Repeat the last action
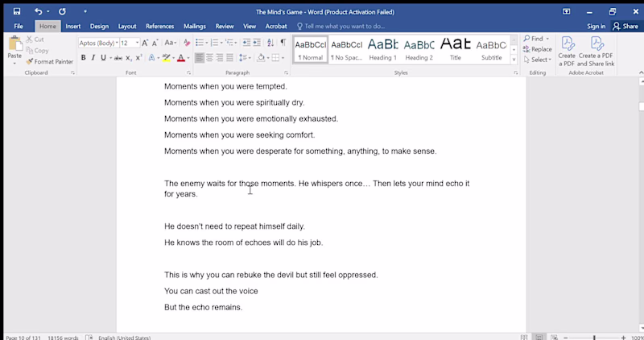The width and height of the screenshot is (644, 340). point(62,11)
